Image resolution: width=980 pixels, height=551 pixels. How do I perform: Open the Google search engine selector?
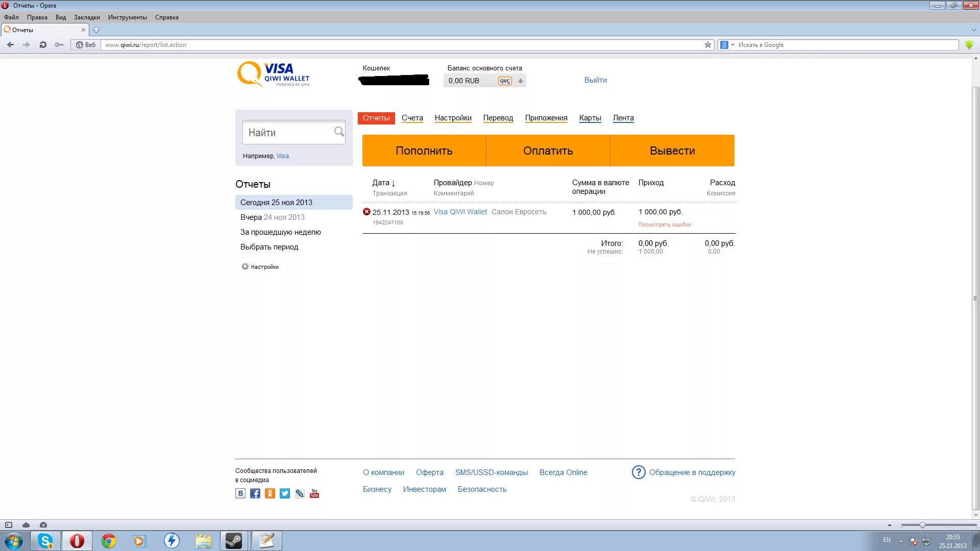[x=727, y=45]
